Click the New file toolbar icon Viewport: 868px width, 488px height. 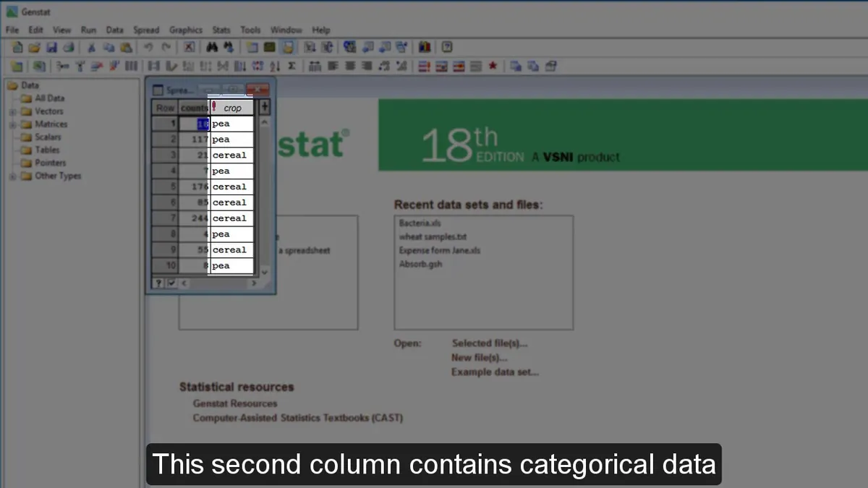point(17,48)
